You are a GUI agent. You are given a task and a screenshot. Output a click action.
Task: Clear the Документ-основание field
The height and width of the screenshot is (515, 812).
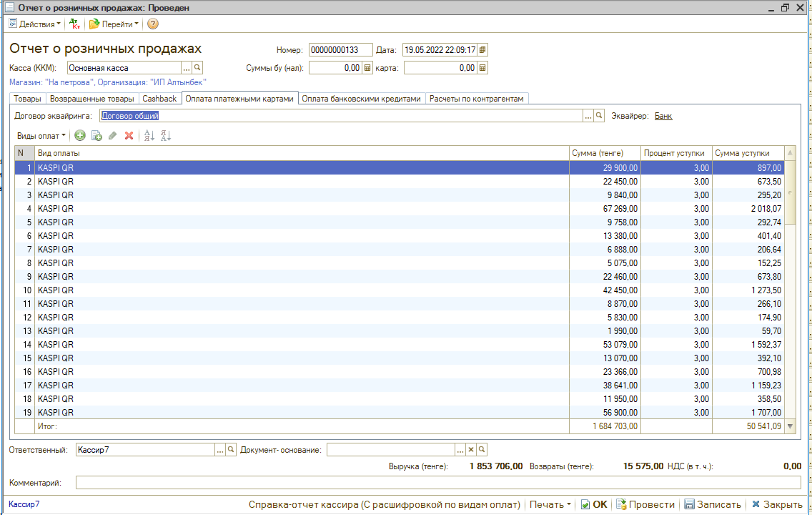471,449
